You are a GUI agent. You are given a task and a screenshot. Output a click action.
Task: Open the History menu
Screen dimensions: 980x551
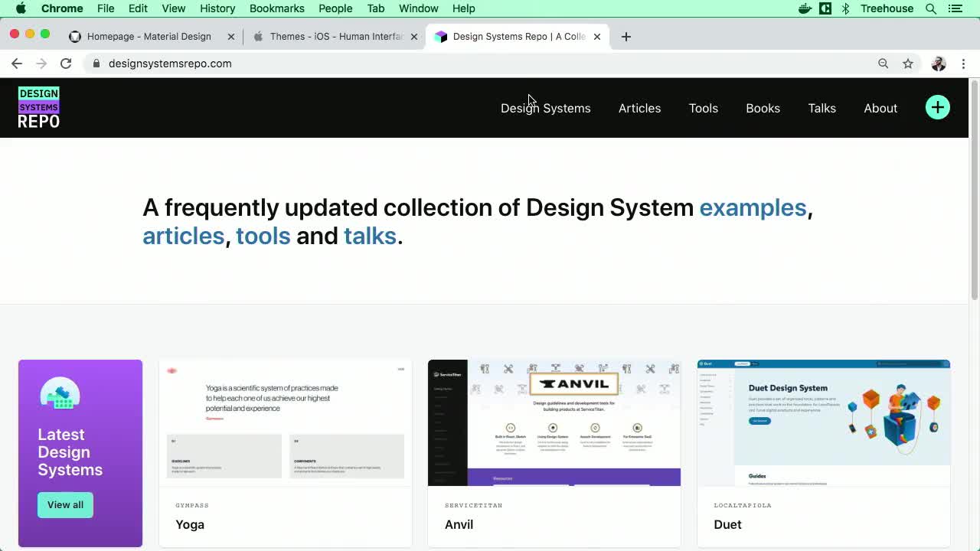click(217, 8)
